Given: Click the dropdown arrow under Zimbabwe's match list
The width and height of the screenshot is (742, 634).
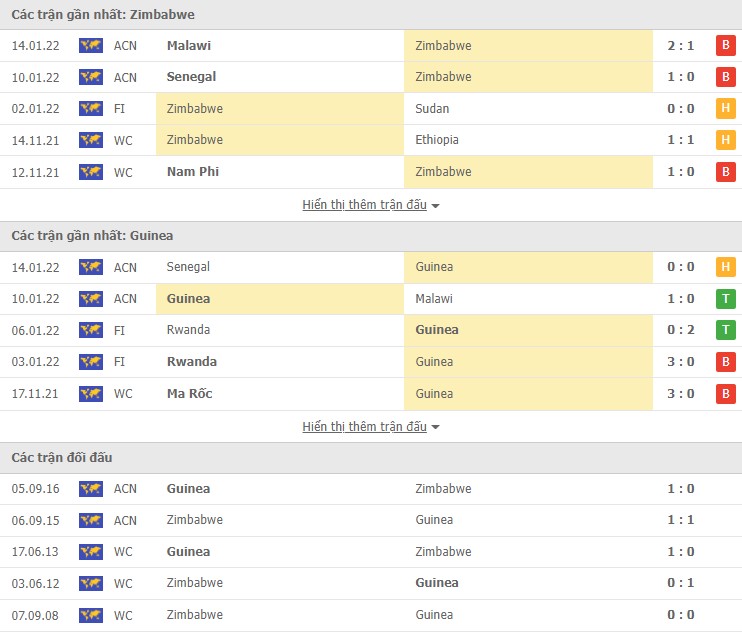Looking at the screenshot, I should click(436, 206).
